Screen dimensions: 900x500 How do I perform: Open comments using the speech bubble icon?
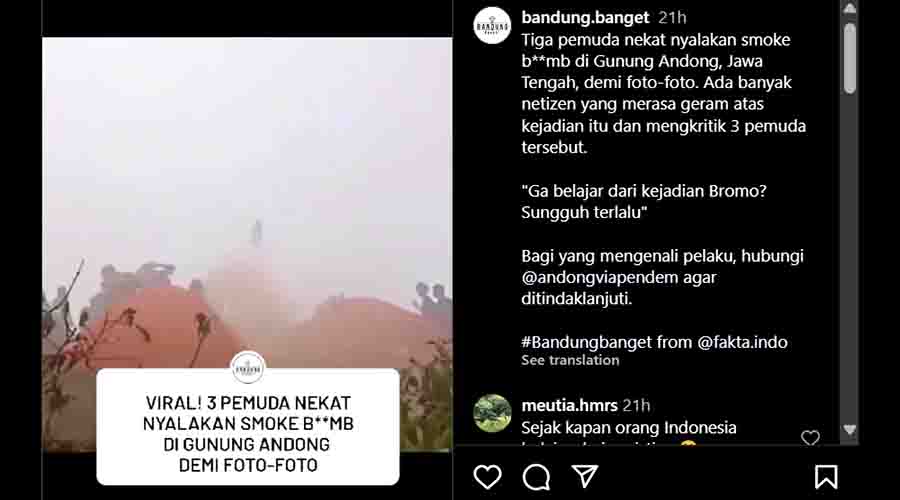537,477
